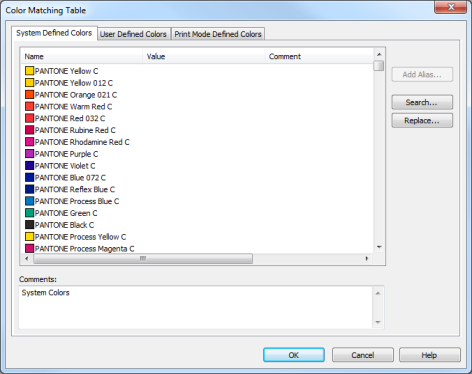Select the row text PANTONE Process Blue C

point(77,201)
